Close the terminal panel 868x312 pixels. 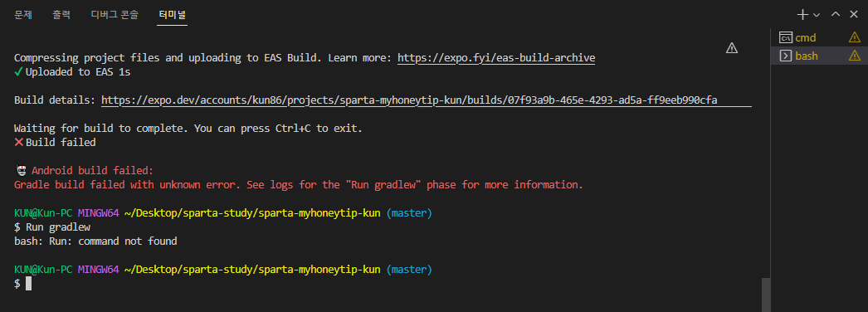(x=853, y=14)
